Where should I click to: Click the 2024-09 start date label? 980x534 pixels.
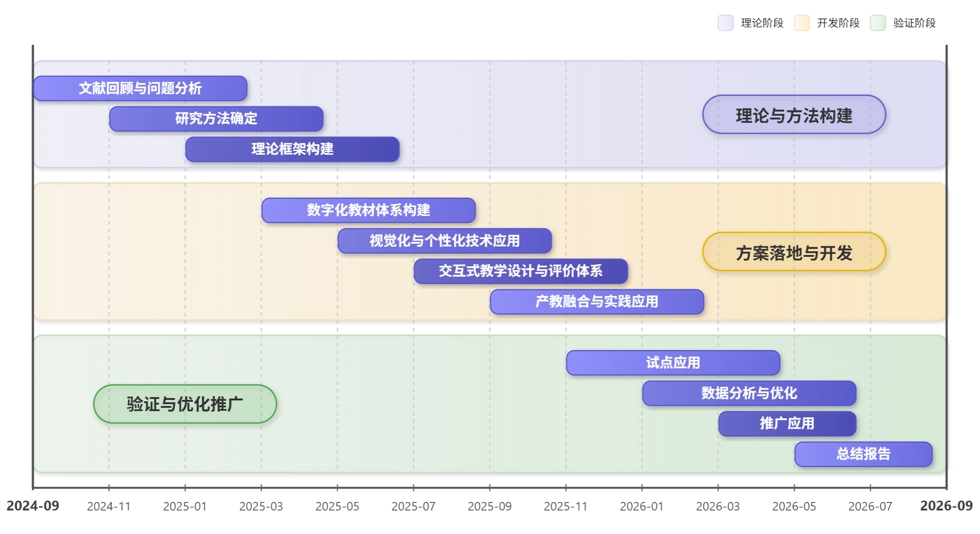(x=33, y=506)
